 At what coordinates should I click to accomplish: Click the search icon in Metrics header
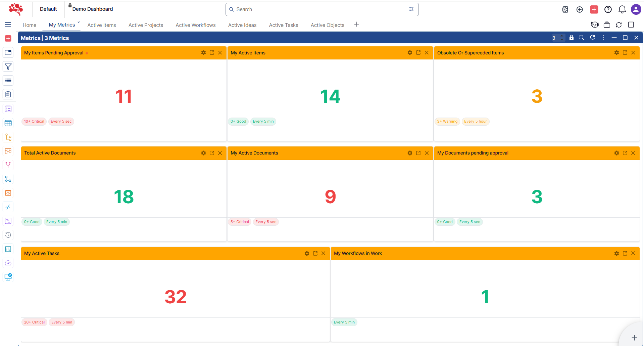[x=582, y=38]
